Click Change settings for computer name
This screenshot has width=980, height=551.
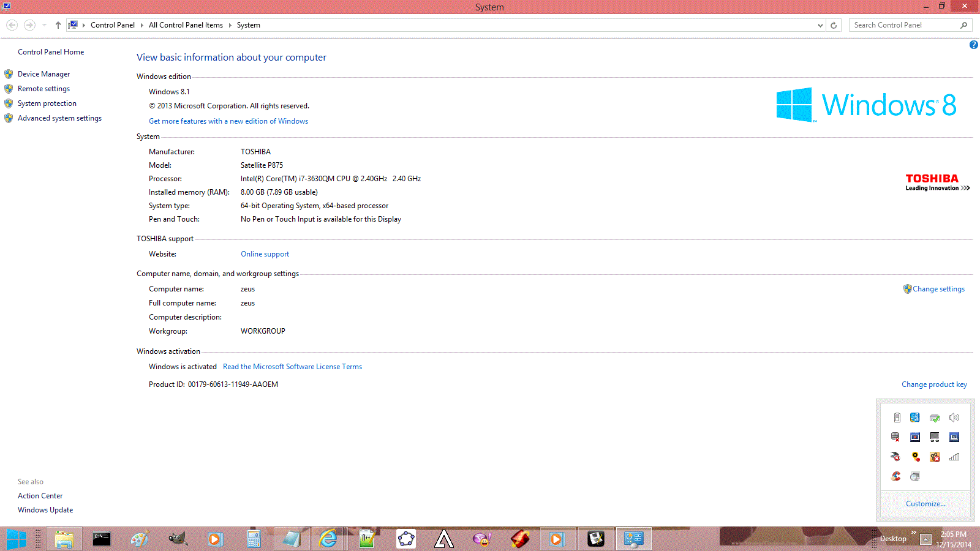[x=938, y=289]
